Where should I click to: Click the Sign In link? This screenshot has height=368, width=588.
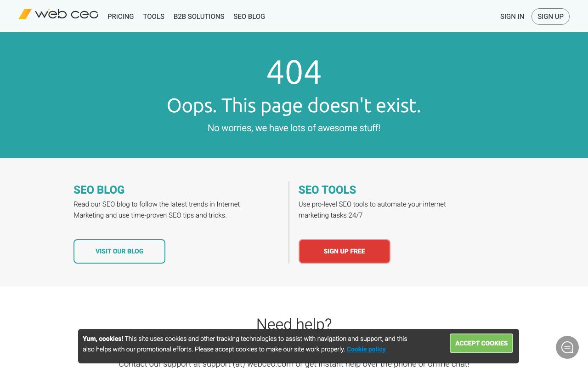[512, 17]
